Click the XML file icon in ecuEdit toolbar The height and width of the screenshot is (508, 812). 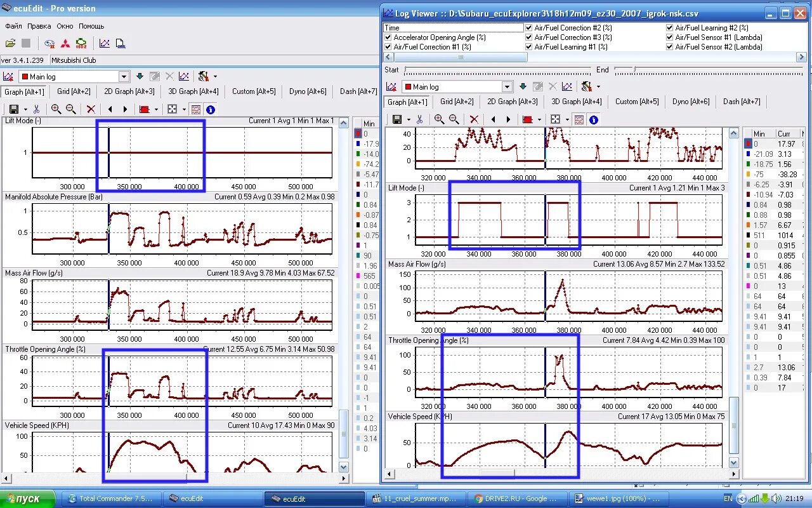point(121,43)
